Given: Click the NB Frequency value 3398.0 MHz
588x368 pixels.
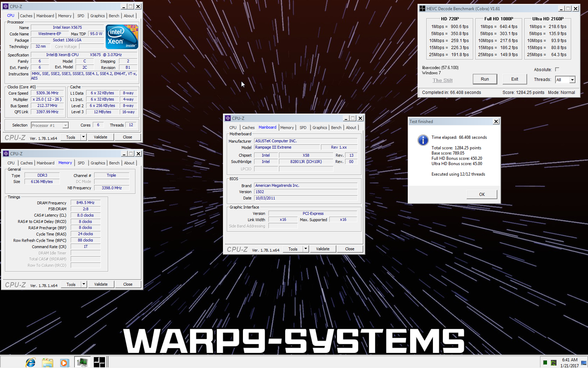Looking at the screenshot, I should pos(112,188).
